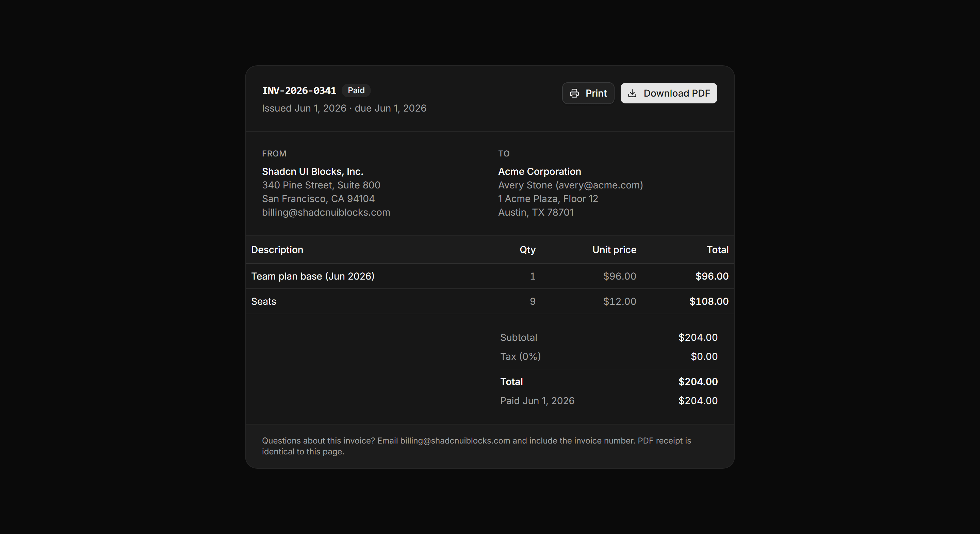Click the Subtotal amount $204.00

point(698,337)
